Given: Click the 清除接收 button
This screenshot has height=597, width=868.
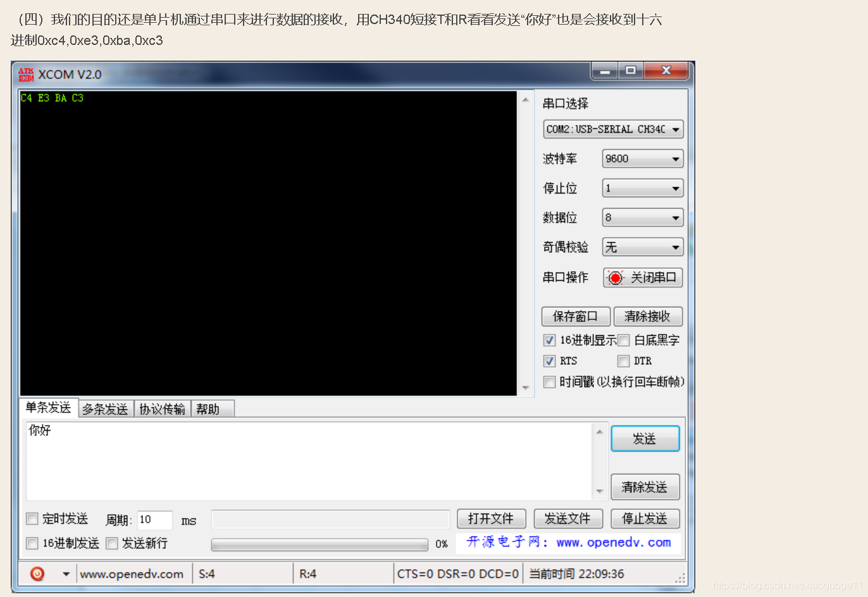Looking at the screenshot, I should pyautogui.click(x=648, y=316).
